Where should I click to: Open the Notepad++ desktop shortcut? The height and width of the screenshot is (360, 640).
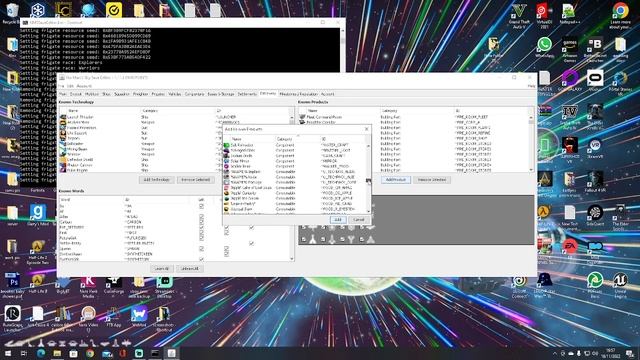pos(569,11)
